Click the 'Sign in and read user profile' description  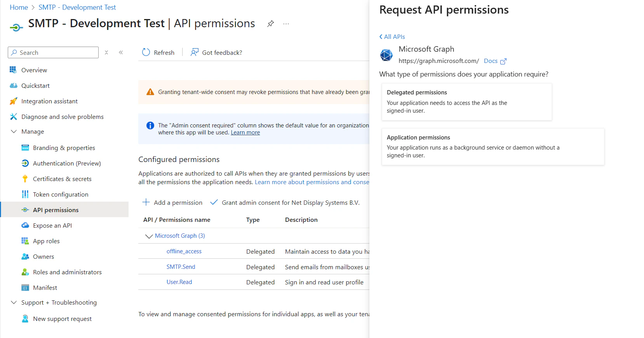[x=324, y=282]
